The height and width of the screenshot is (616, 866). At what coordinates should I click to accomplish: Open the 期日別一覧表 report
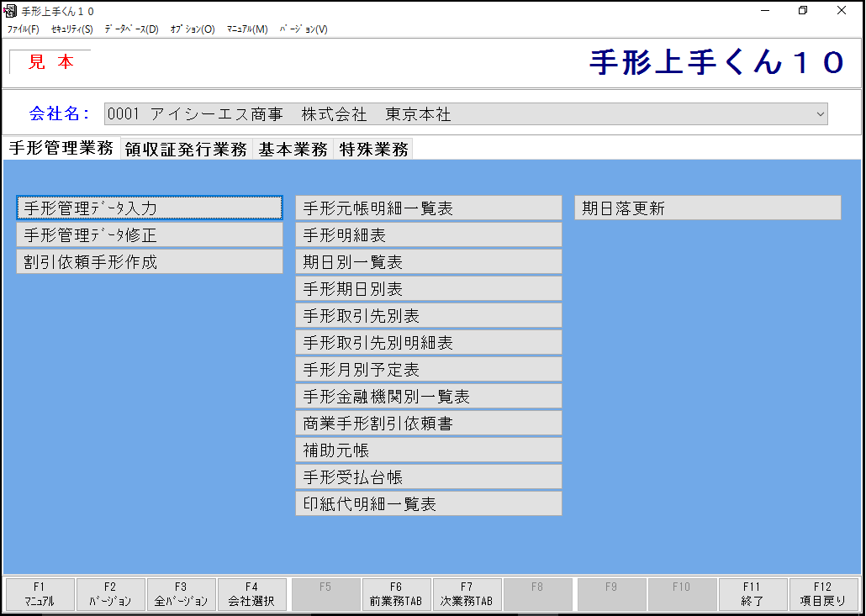tap(429, 261)
